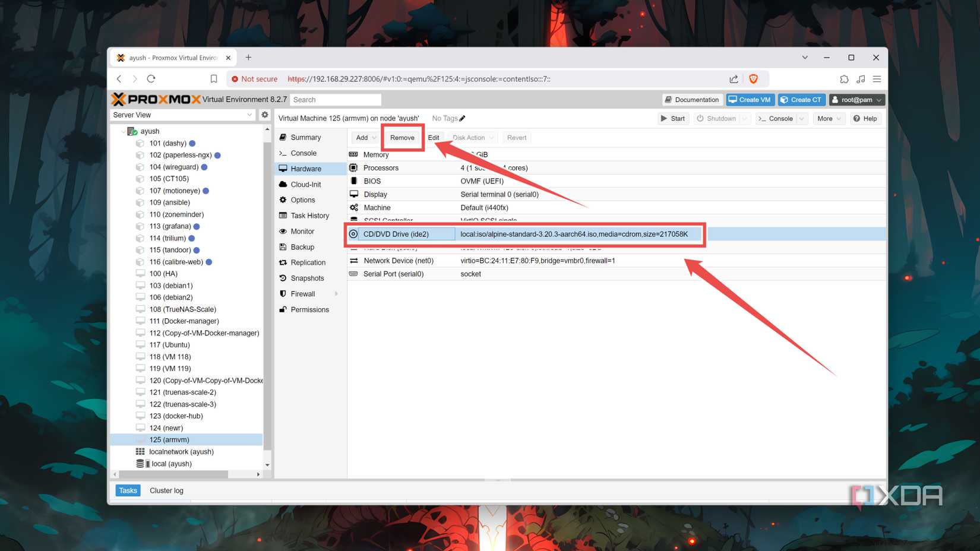This screenshot has height=551, width=980.
Task: Click the Proxmox search field
Action: [x=336, y=100]
